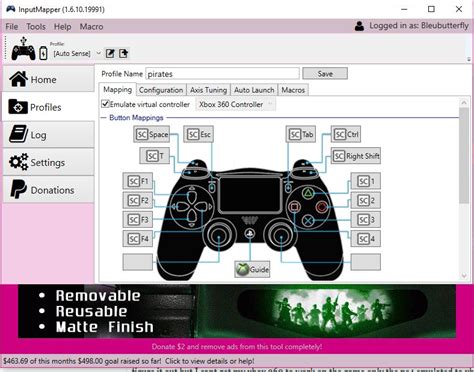Viewport: 474px width, 372px height.
Task: Click the Removable Reusable Matte Finish ad banner
Action: click(237, 311)
